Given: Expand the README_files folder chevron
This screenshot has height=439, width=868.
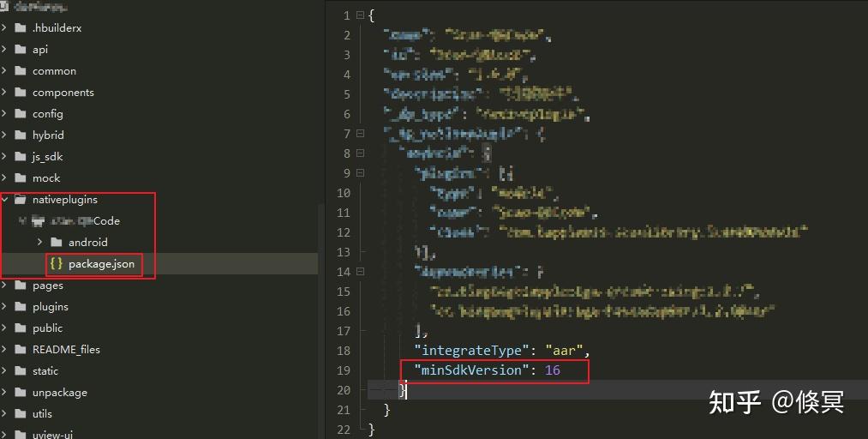Looking at the screenshot, I should tap(4, 349).
